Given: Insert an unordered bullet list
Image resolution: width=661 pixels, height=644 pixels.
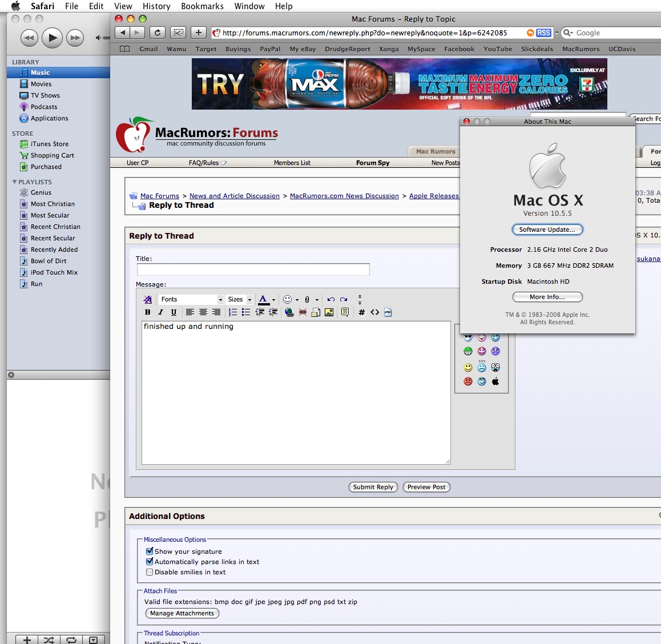Looking at the screenshot, I should [x=246, y=312].
